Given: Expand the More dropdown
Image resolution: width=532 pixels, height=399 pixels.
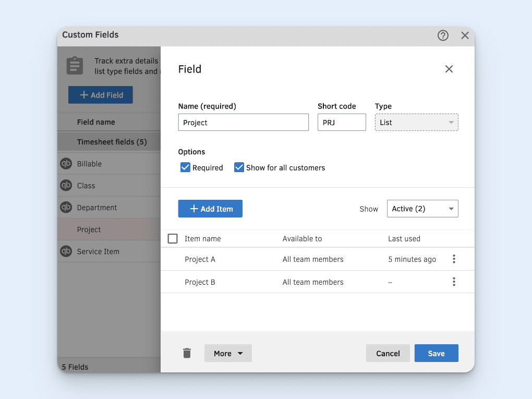Looking at the screenshot, I should pos(228,353).
